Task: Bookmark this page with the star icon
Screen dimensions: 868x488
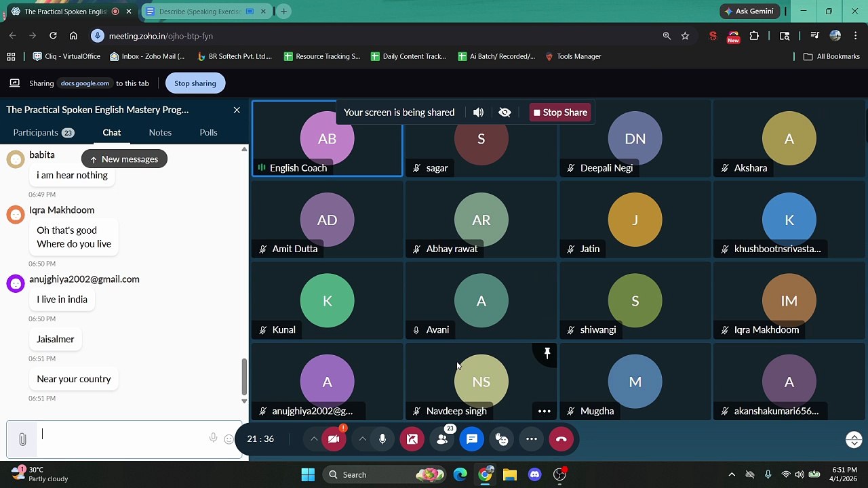Action: 685,36
